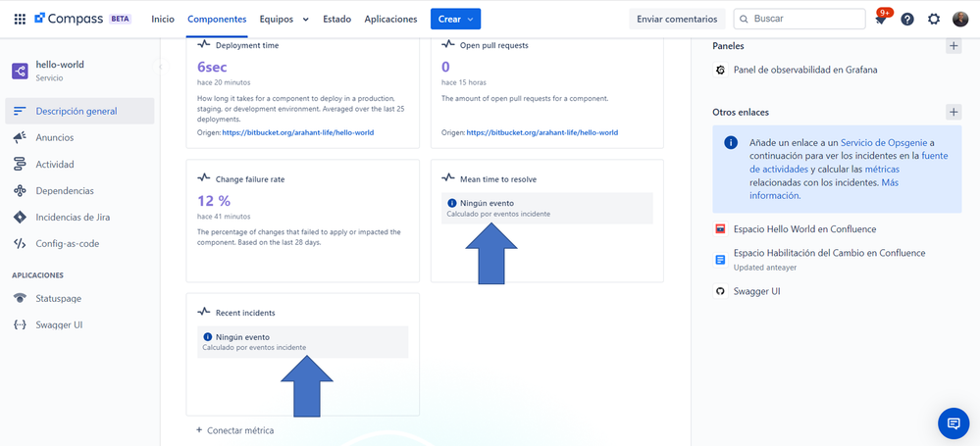Open the app switcher grid icon
Viewport: 980px width, 446px height.
tap(20, 19)
